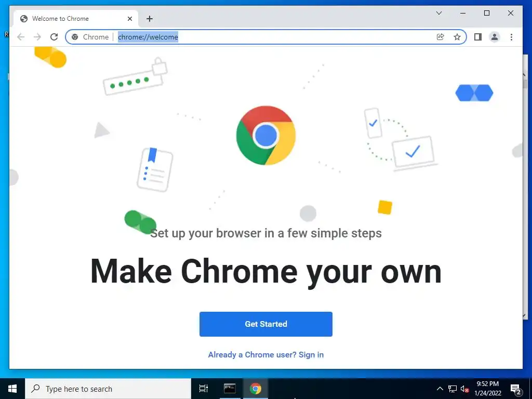Bookmark this tab with the star icon
Screen dimensions: 532x399
coord(457,37)
